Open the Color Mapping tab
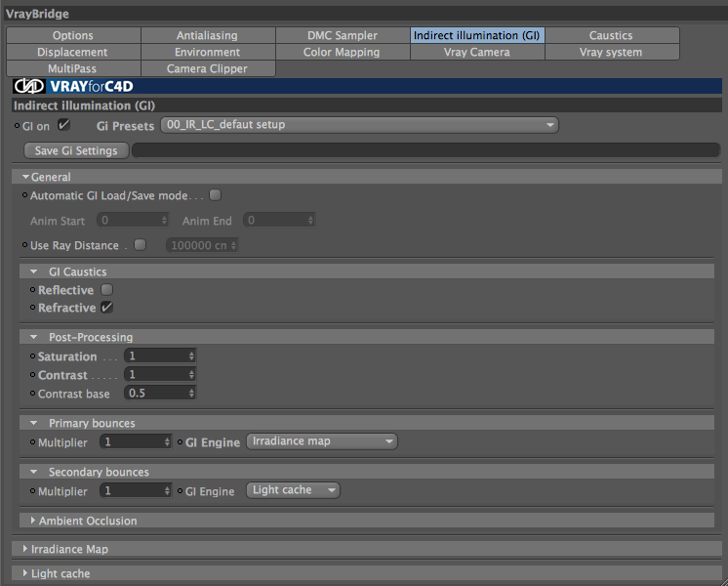Image resolution: width=728 pixels, height=586 pixels. pyautogui.click(x=342, y=52)
